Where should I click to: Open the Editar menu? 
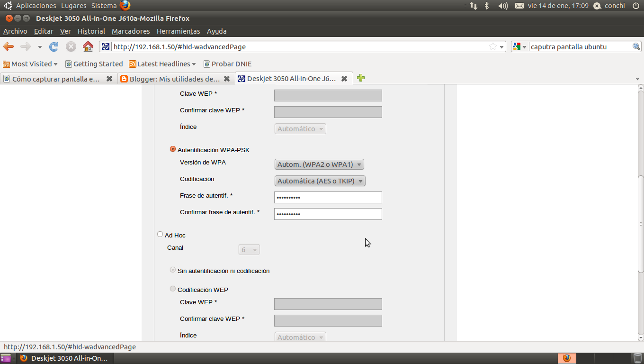44,31
